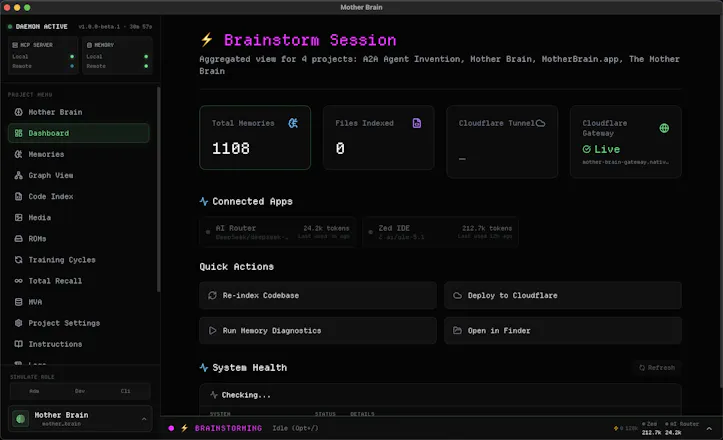Open Project Settings
Image resolution: width=723 pixels, height=440 pixels.
78,323
